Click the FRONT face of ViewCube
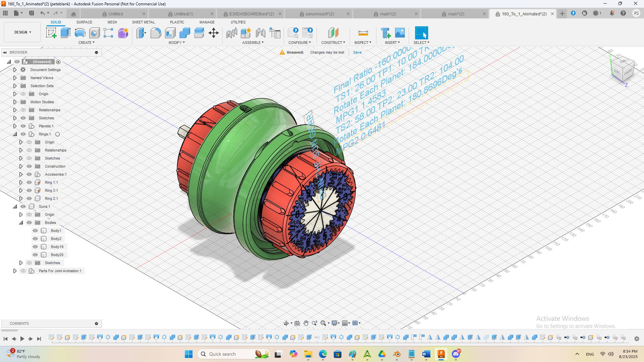The image size is (644, 362). (628, 72)
